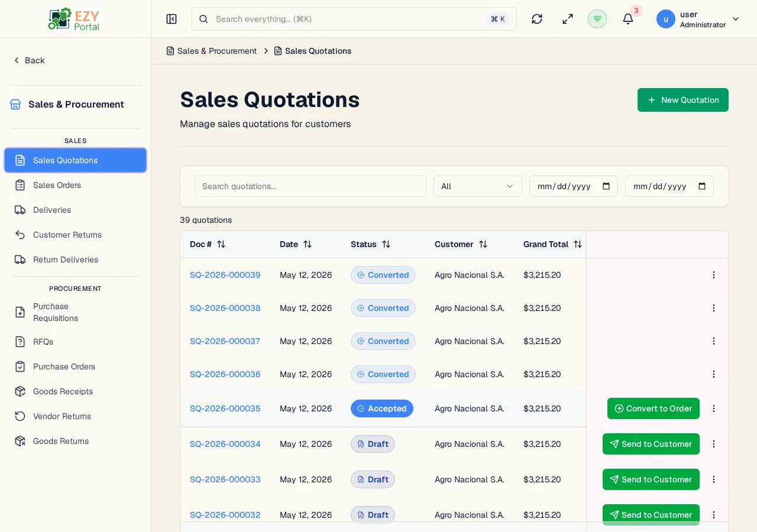Viewport: 757px width, 532px height.
Task: Click the Accepted status badge
Action: click(x=382, y=408)
